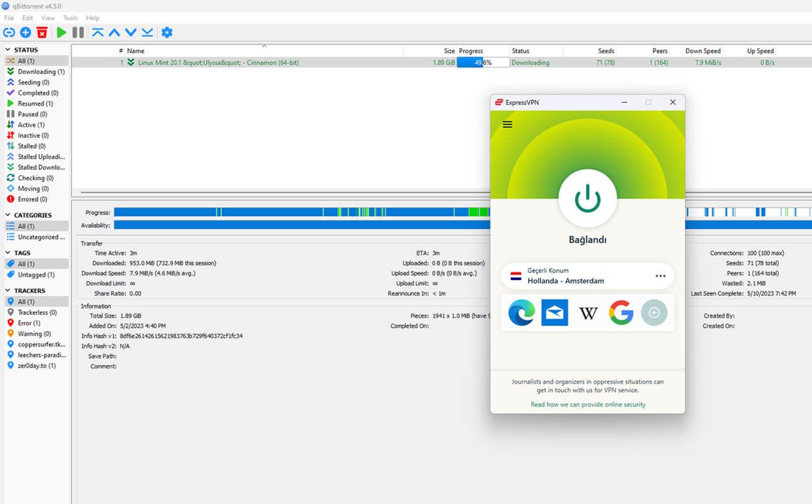Select the Stalled Downloading status filter
The width and height of the screenshot is (812, 504).
coord(36,168)
